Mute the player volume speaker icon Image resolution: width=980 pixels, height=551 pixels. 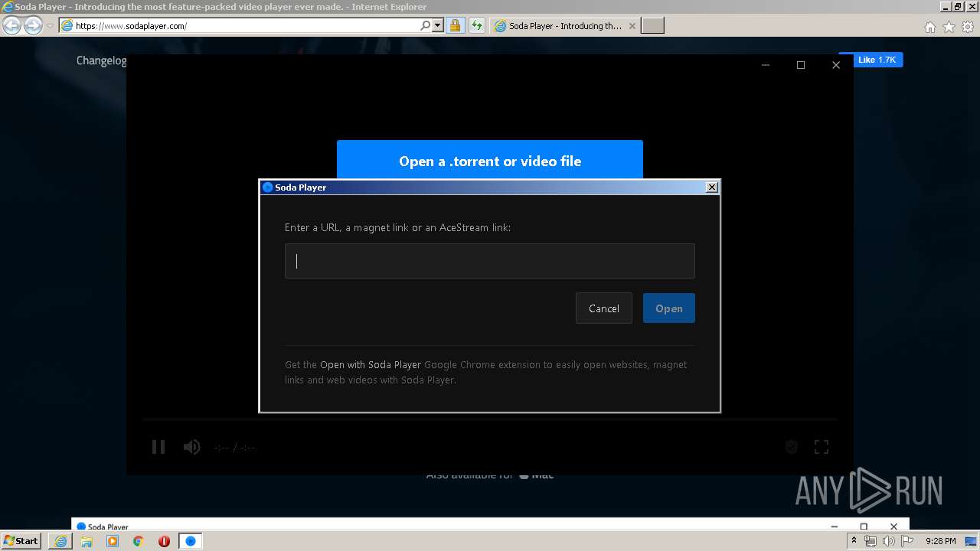(x=191, y=447)
